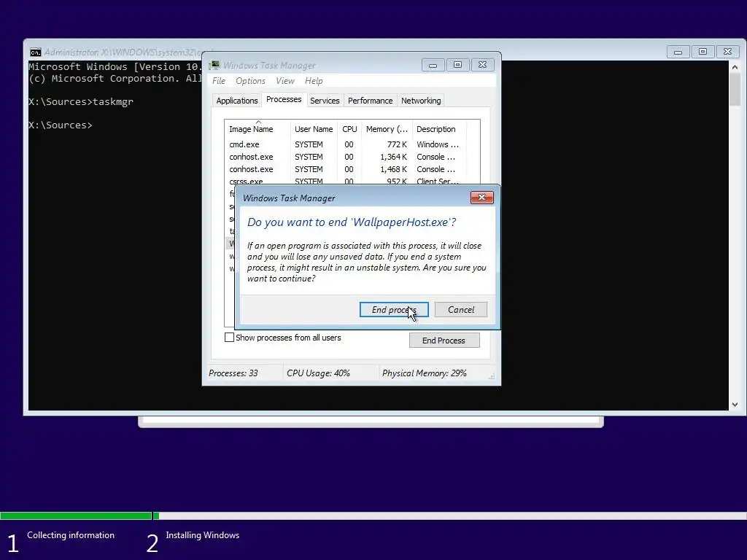The height and width of the screenshot is (560, 747).
Task: Maximize the Administrator command prompt window
Action: (703, 52)
